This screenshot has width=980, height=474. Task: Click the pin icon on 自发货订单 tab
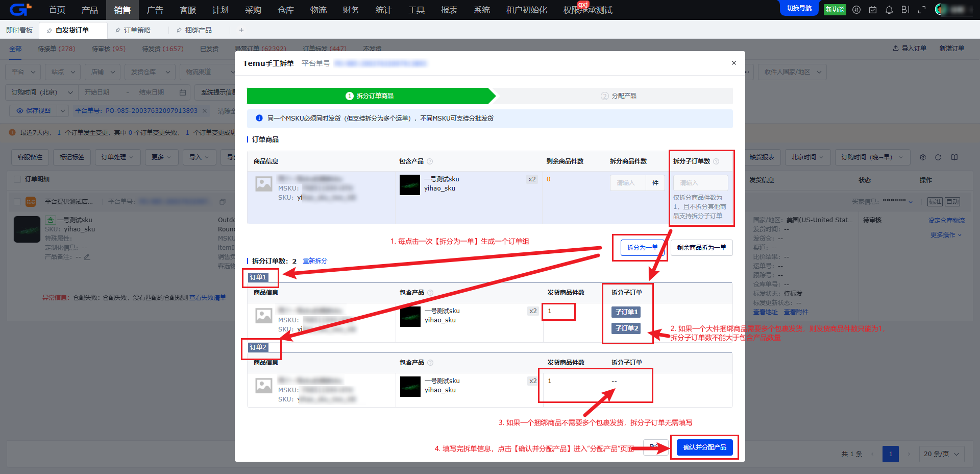click(x=50, y=30)
